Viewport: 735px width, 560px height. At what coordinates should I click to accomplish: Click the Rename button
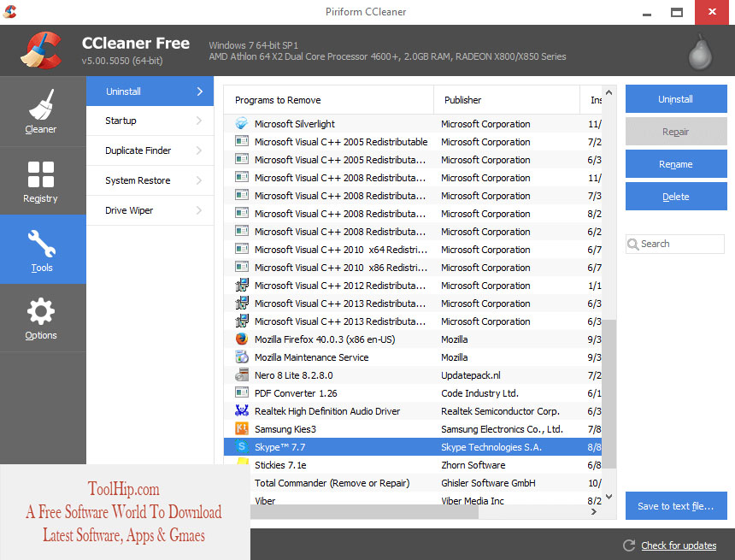point(676,164)
